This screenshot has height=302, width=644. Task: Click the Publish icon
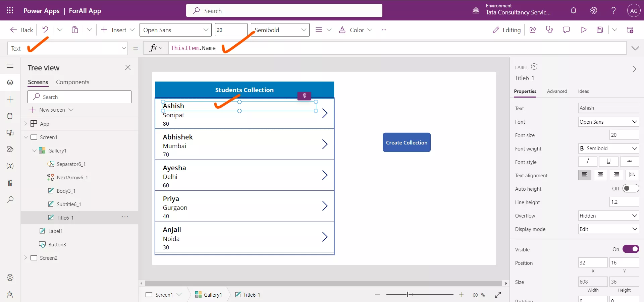click(630, 30)
